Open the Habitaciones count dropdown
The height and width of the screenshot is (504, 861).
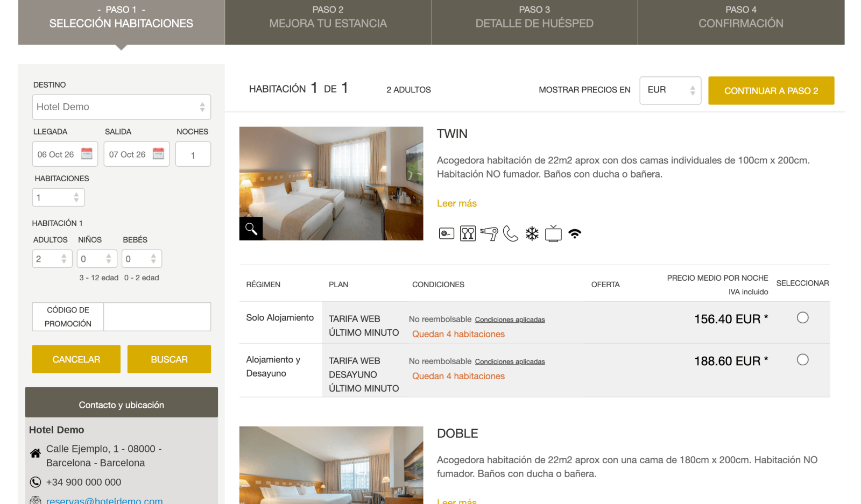coord(59,197)
